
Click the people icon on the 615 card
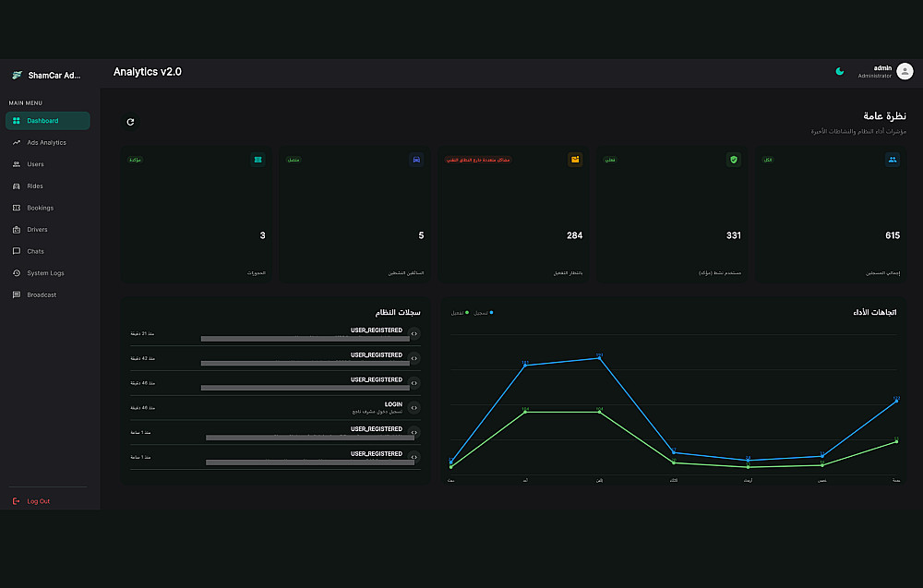pyautogui.click(x=893, y=160)
